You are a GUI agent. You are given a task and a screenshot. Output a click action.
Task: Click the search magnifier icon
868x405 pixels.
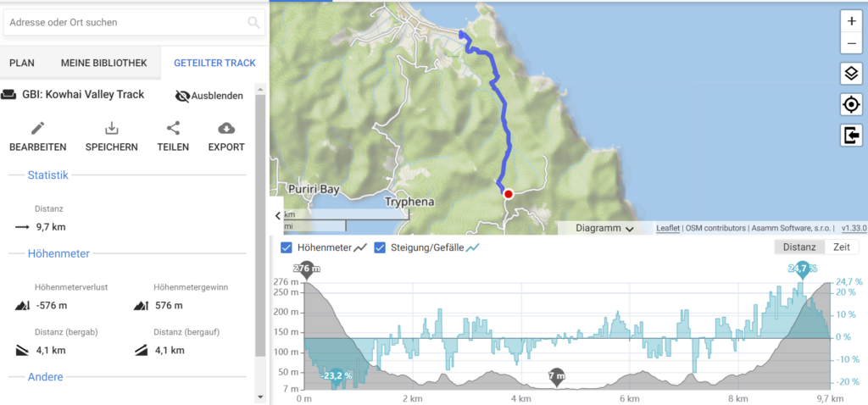coord(253,22)
